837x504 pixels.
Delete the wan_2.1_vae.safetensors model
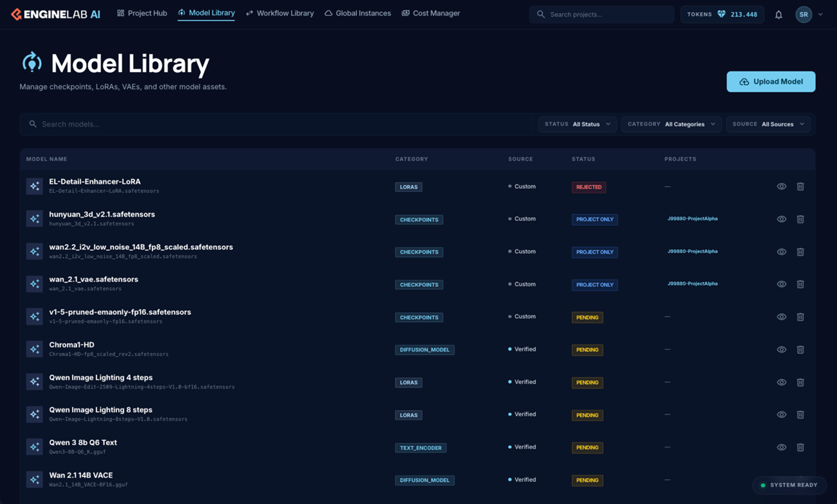click(800, 284)
